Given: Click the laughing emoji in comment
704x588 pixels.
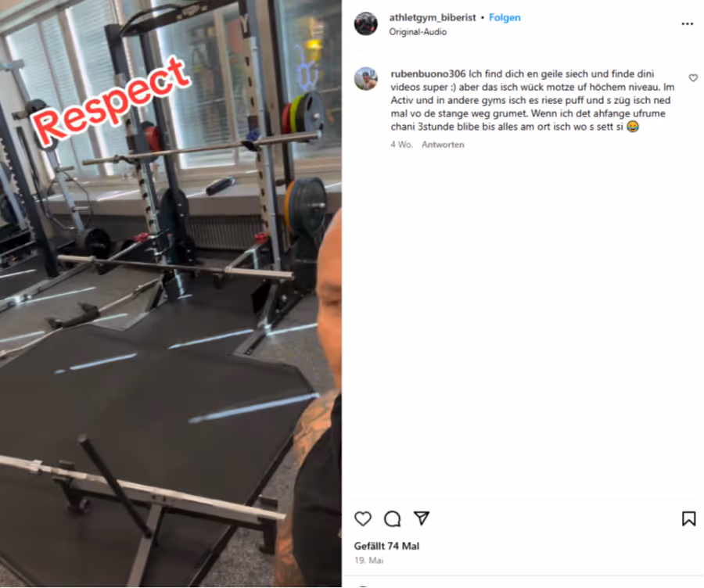Looking at the screenshot, I should coord(633,127).
